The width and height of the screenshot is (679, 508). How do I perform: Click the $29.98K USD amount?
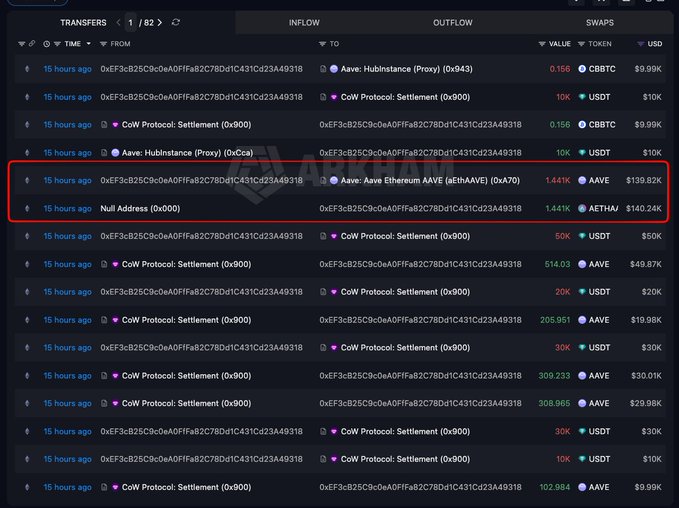click(646, 403)
